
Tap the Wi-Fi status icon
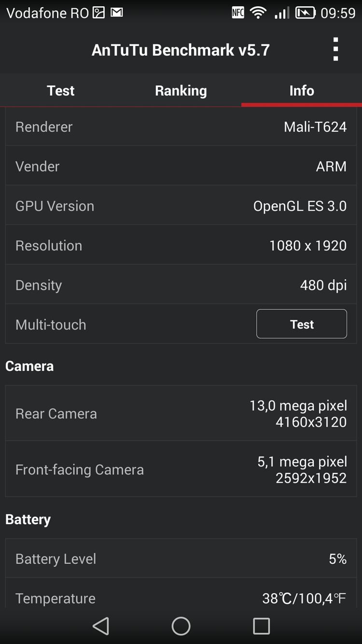click(x=258, y=13)
